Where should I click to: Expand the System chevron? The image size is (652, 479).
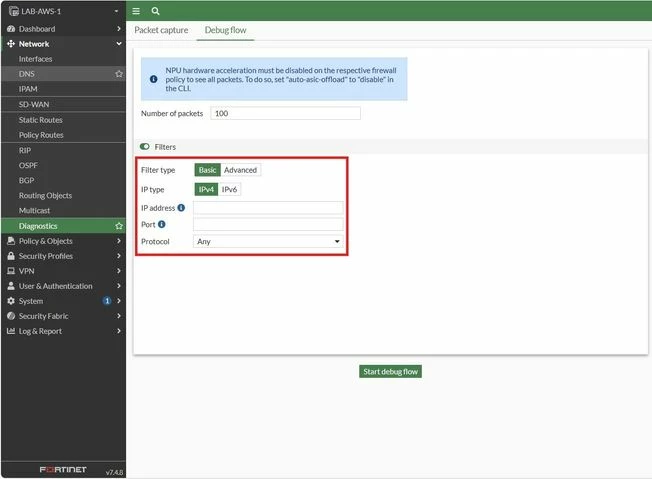point(119,301)
